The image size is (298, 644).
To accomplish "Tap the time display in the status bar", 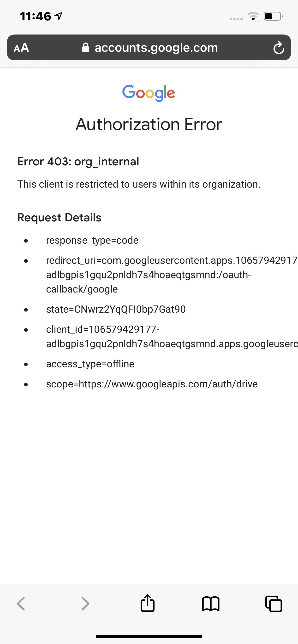I will pyautogui.click(x=35, y=16).
